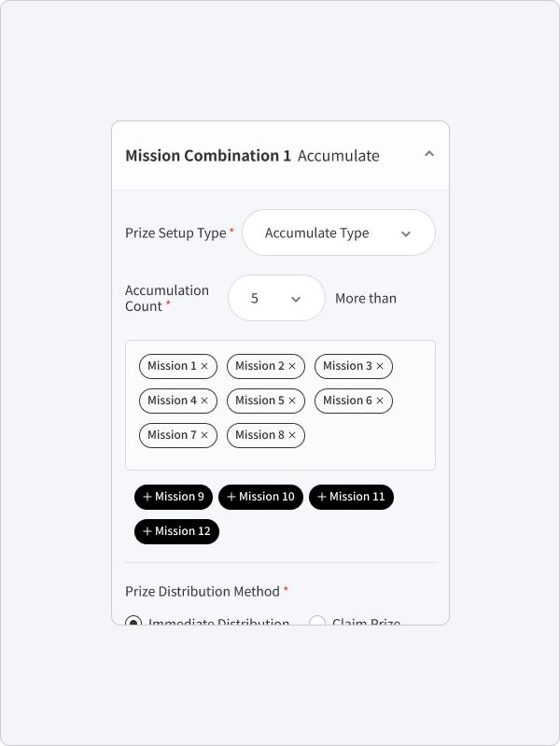Add Mission 12 to the combination
The width and height of the screenshot is (560, 746).
point(176,531)
